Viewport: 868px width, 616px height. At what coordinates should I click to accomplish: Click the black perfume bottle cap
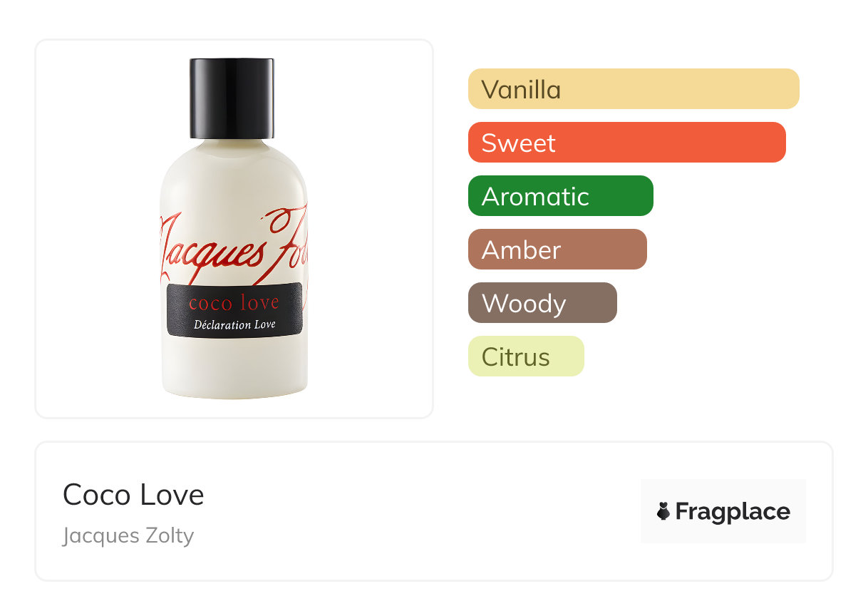(x=232, y=98)
